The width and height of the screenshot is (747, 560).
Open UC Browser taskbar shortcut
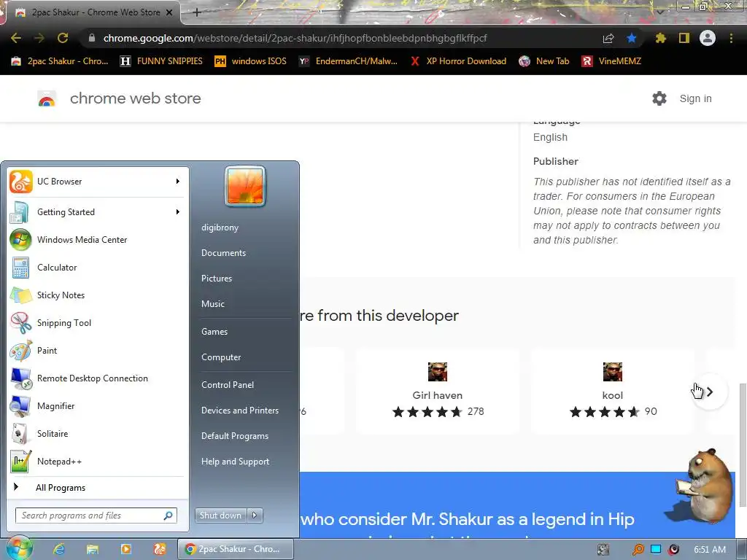(x=160, y=549)
